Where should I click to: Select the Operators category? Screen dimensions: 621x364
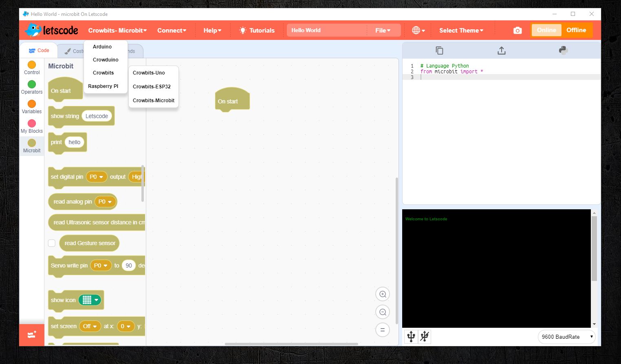pos(32,87)
